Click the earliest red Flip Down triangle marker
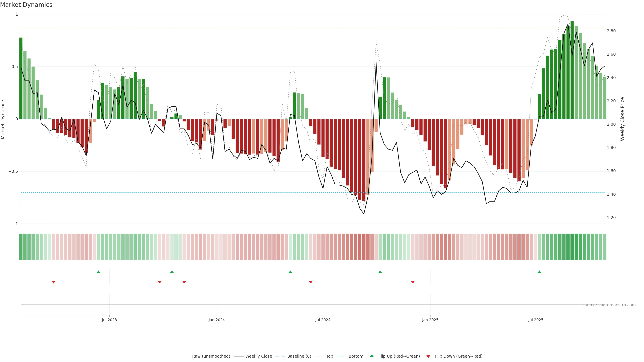The height and width of the screenshot is (362, 644). click(x=53, y=282)
